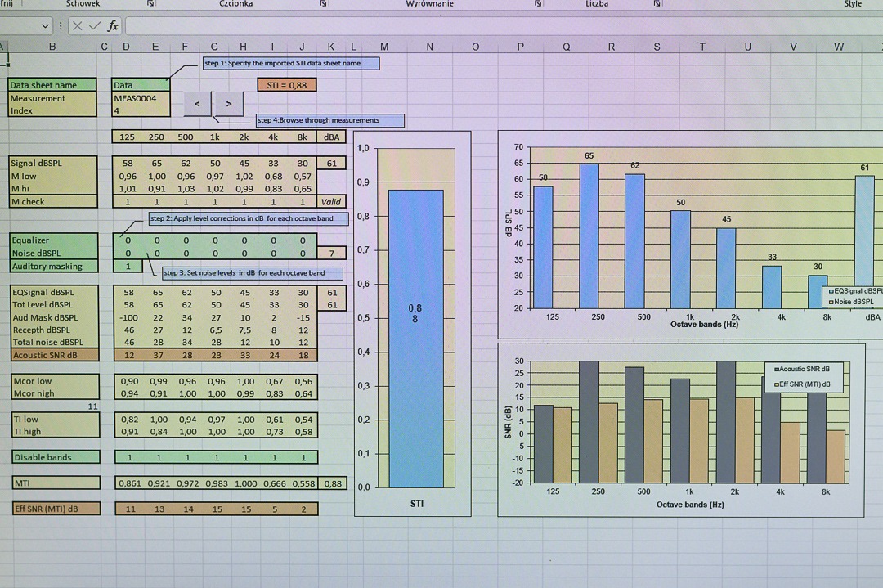
Task: Select column header N
Action: pos(430,47)
